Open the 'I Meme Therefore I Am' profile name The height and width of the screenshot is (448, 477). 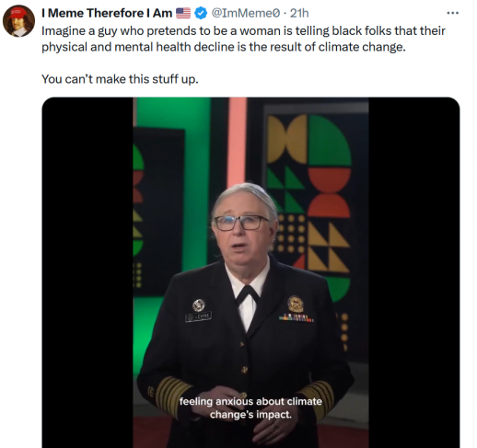point(107,13)
